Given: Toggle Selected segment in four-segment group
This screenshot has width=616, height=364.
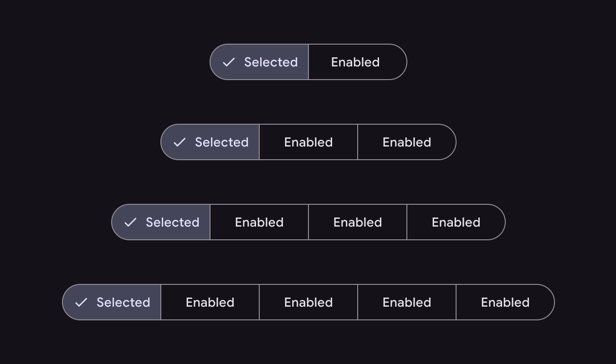Looking at the screenshot, I should (x=161, y=222).
